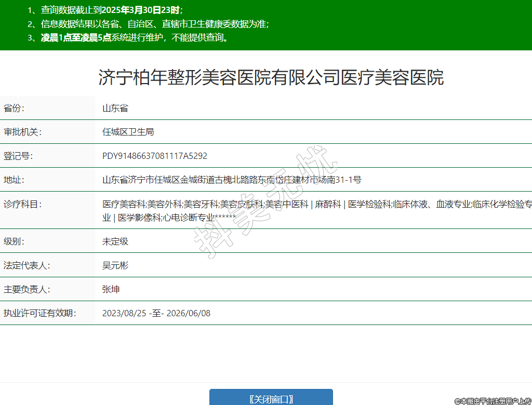Viewport: 532px width, 405px height.
Task: Click the 关闭窗口 button
Action: [x=271, y=398]
